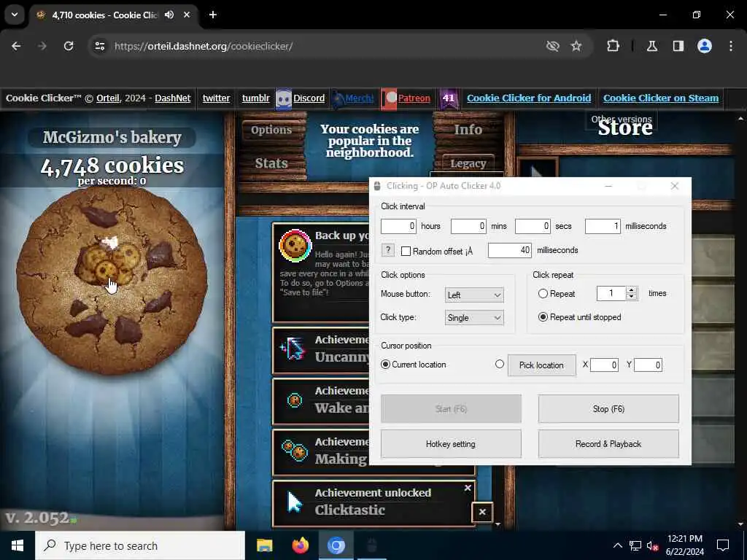Open the Windows Start menu
This screenshot has height=560, width=747.
(18, 545)
